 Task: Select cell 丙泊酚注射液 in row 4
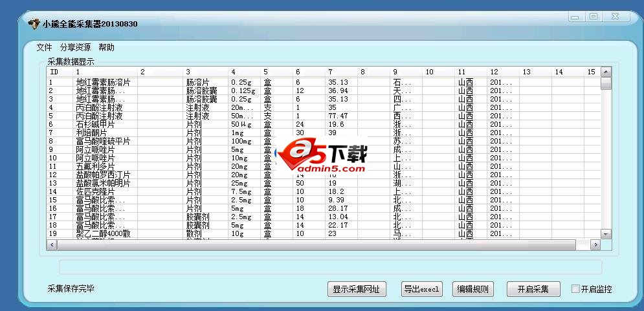click(x=100, y=107)
